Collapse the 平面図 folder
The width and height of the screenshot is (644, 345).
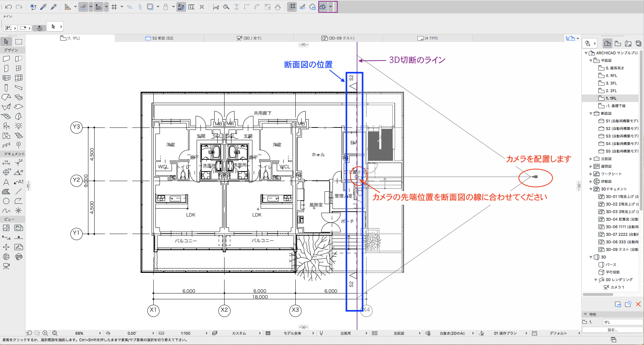click(x=591, y=60)
